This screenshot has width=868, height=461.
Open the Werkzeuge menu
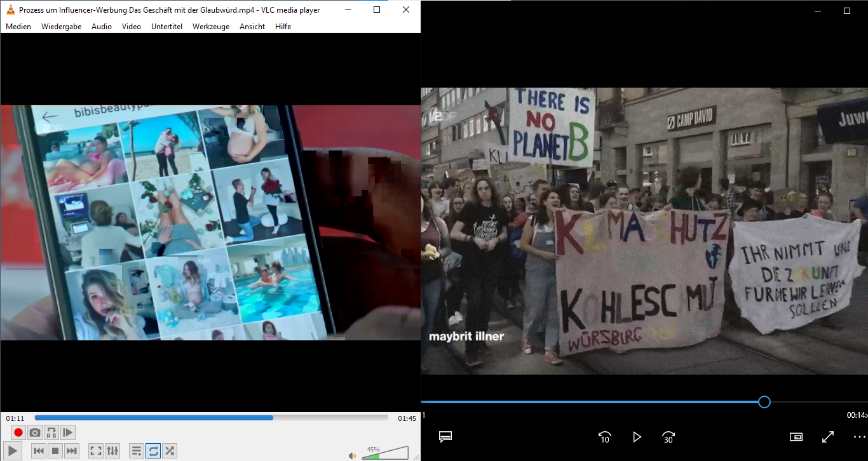pos(211,27)
